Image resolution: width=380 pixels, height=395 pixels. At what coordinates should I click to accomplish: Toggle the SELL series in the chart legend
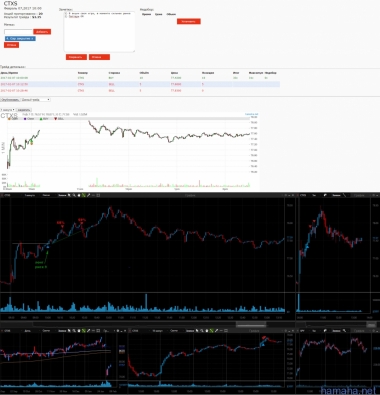click(x=59, y=119)
